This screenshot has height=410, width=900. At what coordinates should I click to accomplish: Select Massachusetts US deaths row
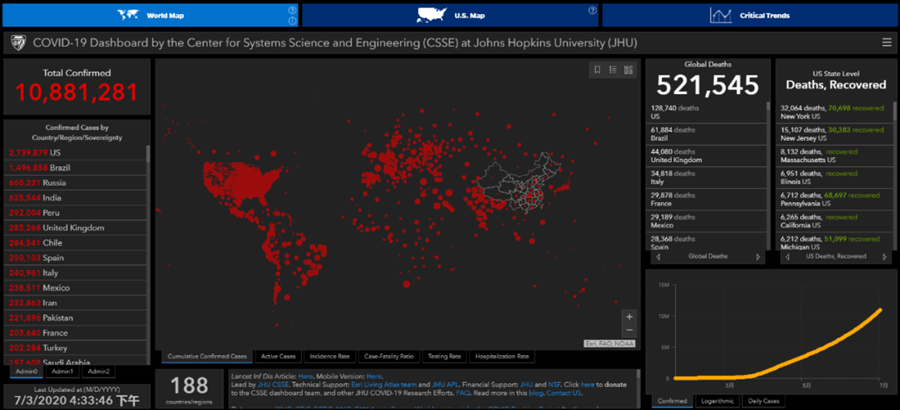(835, 156)
